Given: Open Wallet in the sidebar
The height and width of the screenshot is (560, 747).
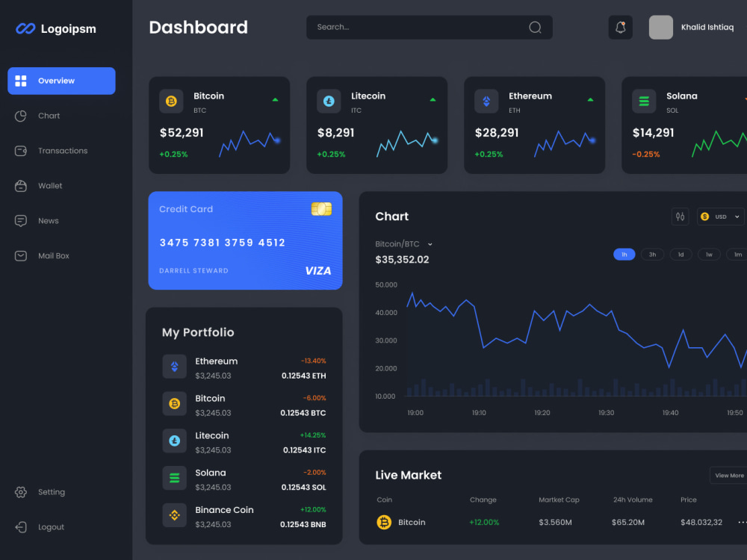Looking at the screenshot, I should [50, 186].
